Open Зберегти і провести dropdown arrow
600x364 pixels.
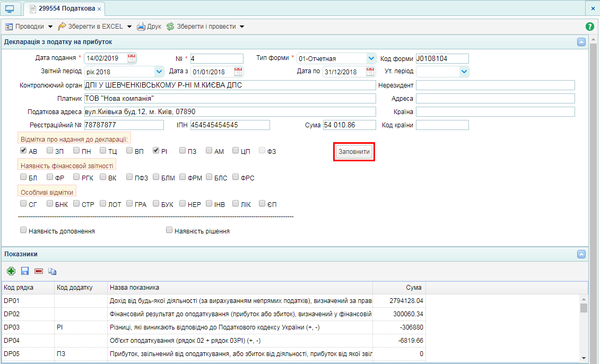click(242, 27)
